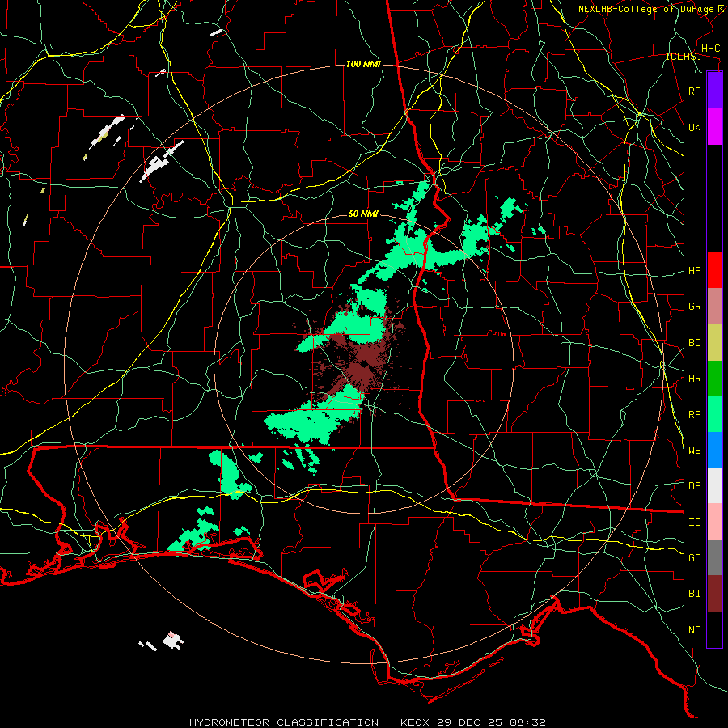Click the brown BI legend swatch
Viewport: 728px width, 728px height.
tap(714, 594)
